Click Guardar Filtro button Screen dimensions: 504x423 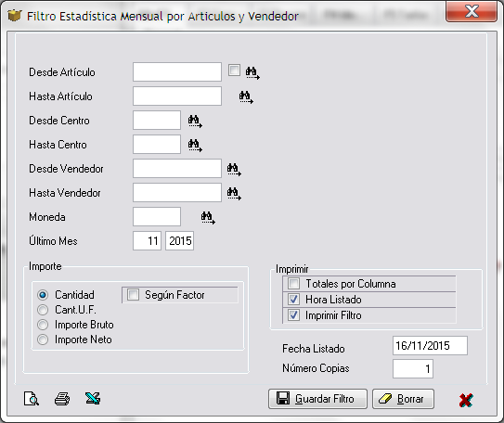pos(317,399)
